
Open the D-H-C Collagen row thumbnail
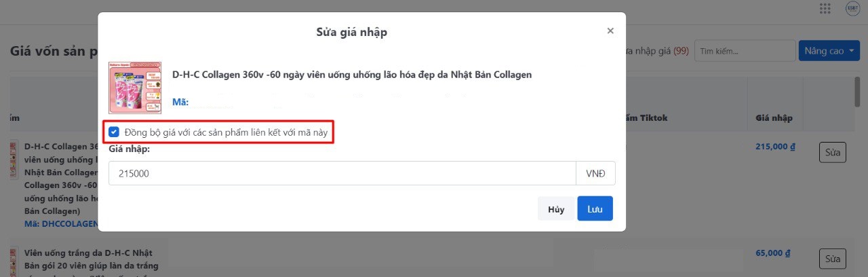coord(14,160)
